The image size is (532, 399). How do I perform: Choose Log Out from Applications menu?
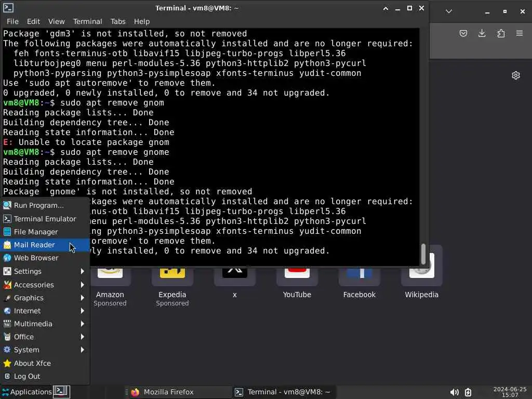point(45,376)
